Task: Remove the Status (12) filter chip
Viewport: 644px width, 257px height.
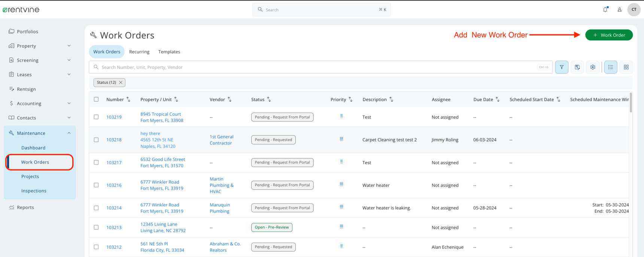Action: click(121, 83)
